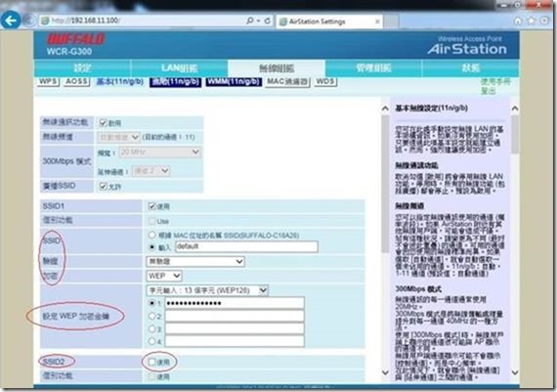The image size is (557, 392).
Task: Click the help panel scroll-up arrow
Action: click(514, 109)
